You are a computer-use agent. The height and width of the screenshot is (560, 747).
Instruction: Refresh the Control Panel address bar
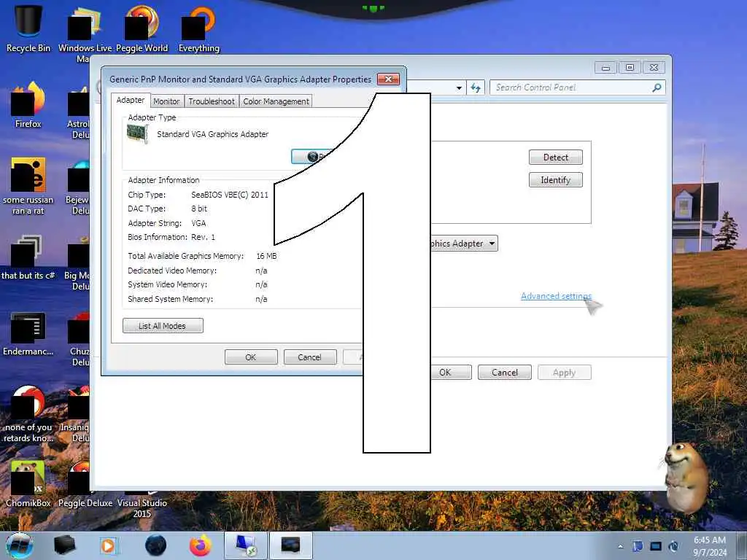coord(476,87)
